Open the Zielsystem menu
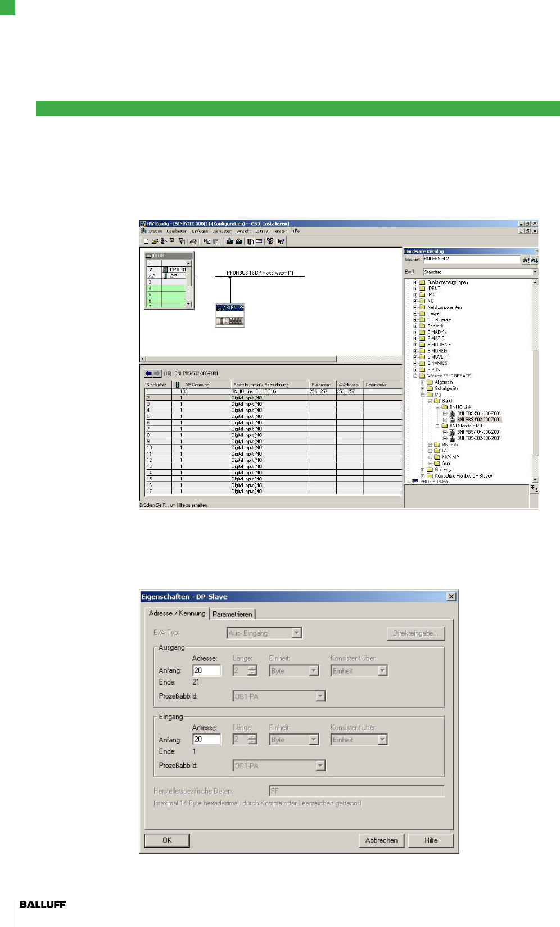Image resolution: width=560 pixels, height=927 pixels. click(x=222, y=231)
